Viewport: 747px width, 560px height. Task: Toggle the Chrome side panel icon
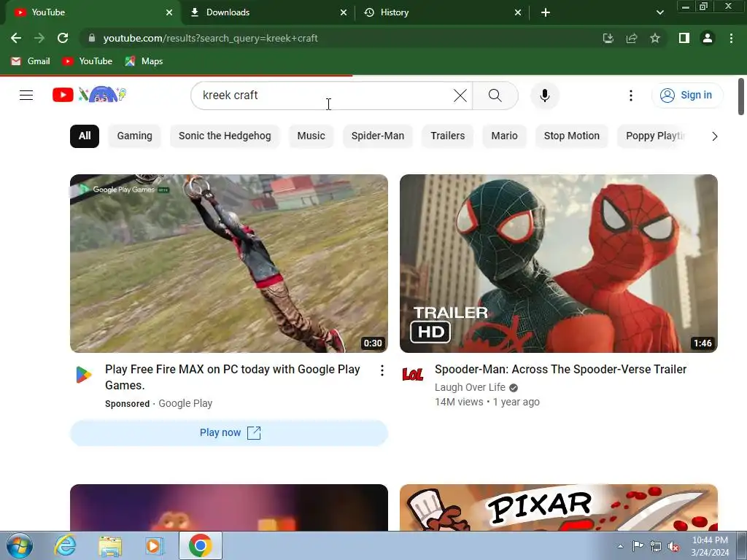(684, 38)
